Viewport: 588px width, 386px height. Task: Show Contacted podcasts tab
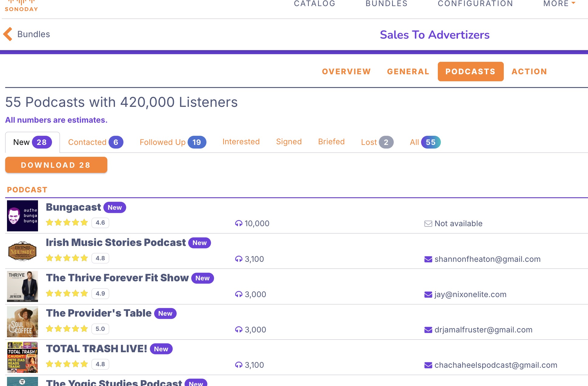[x=95, y=142]
